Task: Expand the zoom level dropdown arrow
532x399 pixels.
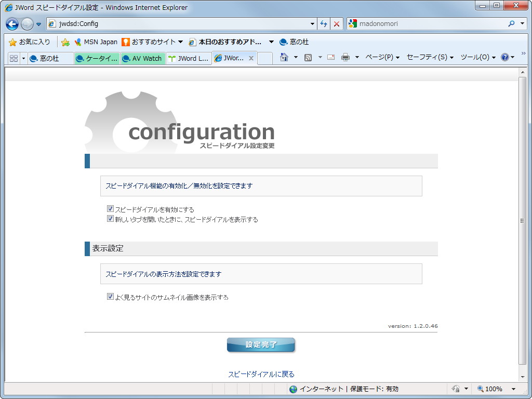Action: (x=513, y=389)
